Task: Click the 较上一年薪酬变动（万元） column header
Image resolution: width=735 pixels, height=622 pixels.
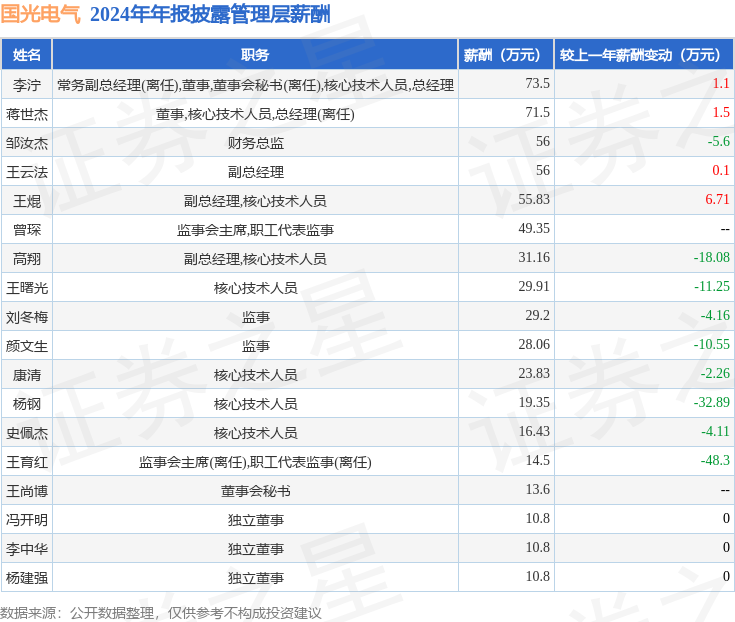Action: pos(644,55)
